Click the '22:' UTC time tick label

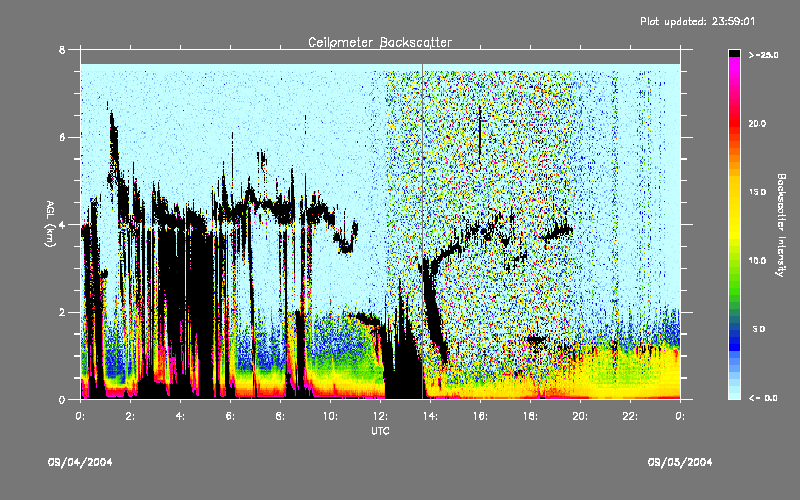click(630, 416)
